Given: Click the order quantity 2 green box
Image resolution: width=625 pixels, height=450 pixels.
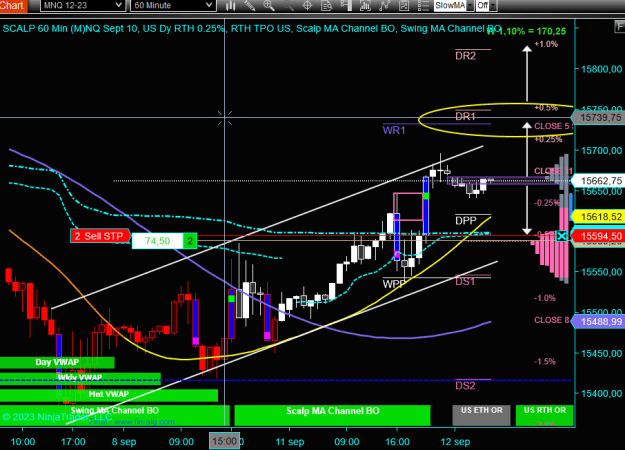Looking at the screenshot, I should (x=190, y=241).
